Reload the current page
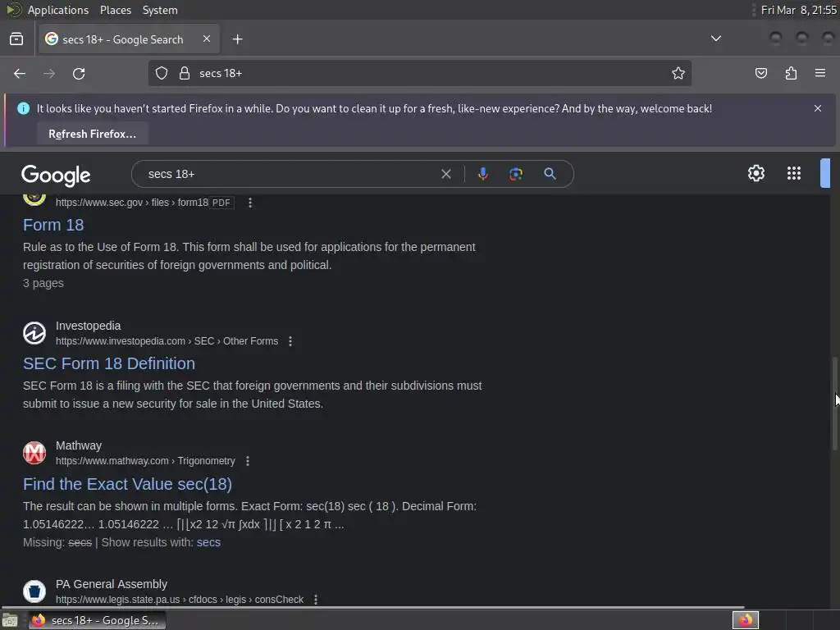The height and width of the screenshot is (630, 840). (x=79, y=73)
